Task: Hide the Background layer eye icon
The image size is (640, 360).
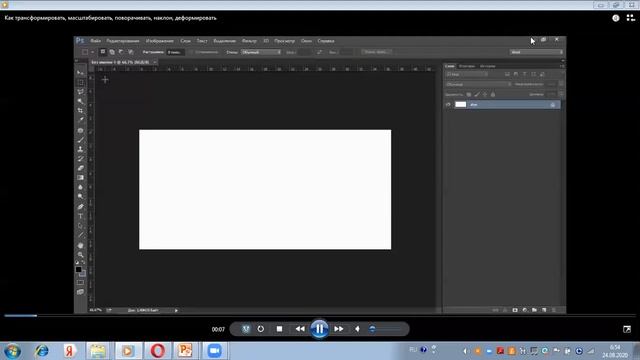Action: 448,104
